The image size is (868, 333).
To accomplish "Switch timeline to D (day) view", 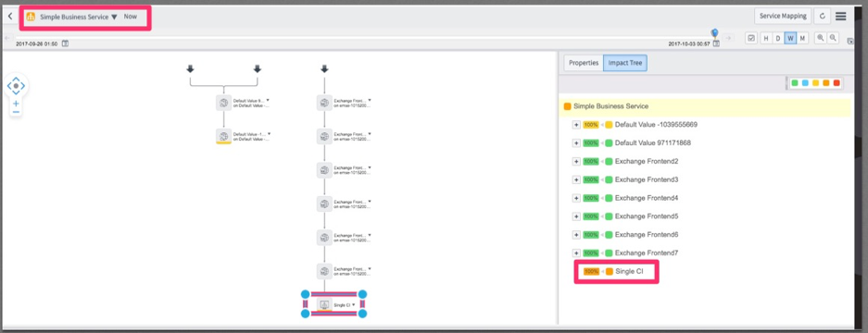I will 778,38.
